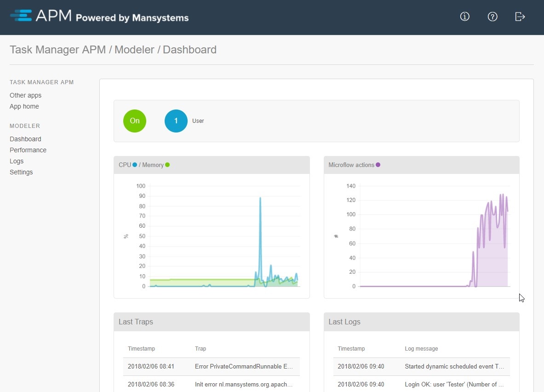
Task: Click the Last Logs panel header
Action: point(422,322)
